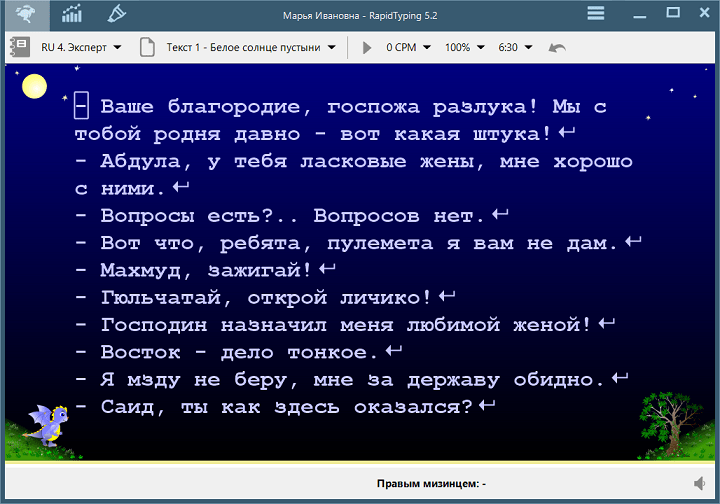Click the Правым мизинцем hint label

[431, 484]
